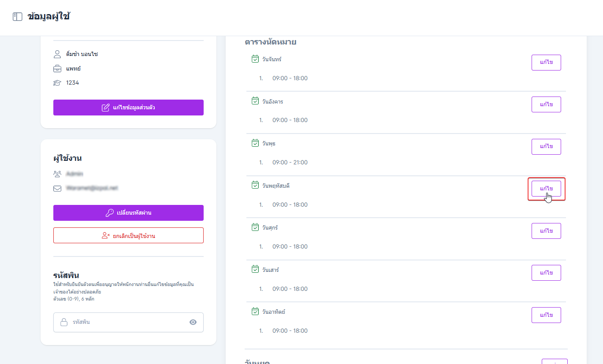Image resolution: width=603 pixels, height=364 pixels.
Task: Click the envelope icon in the ผู้ใช้งาน card
Action: tap(57, 188)
